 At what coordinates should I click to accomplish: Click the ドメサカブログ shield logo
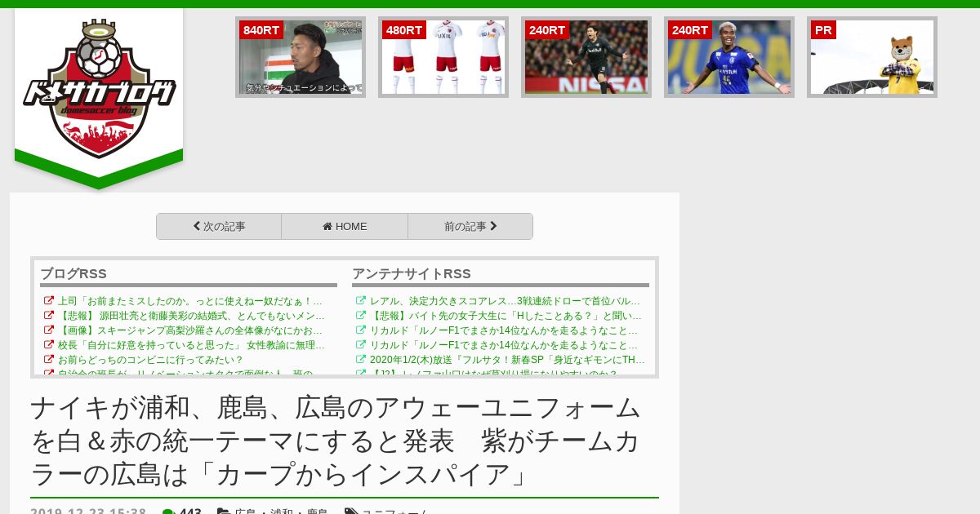(x=99, y=88)
